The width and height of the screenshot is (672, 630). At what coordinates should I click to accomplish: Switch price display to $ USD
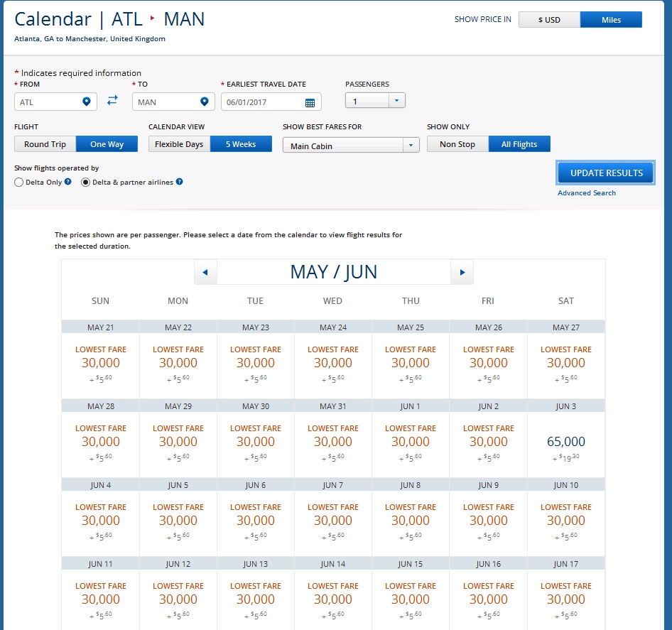click(549, 20)
